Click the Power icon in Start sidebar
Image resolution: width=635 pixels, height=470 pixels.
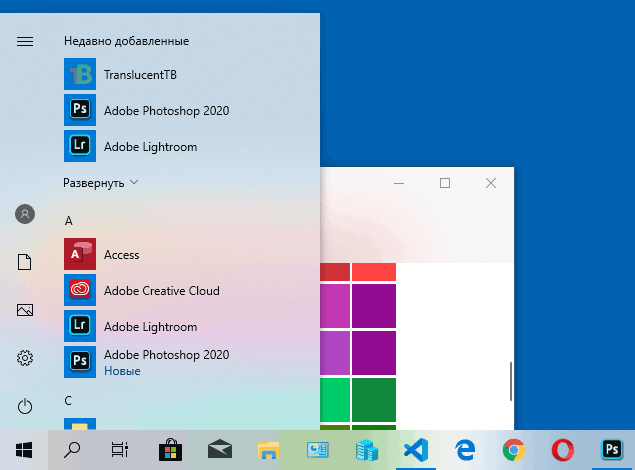tap(25, 406)
